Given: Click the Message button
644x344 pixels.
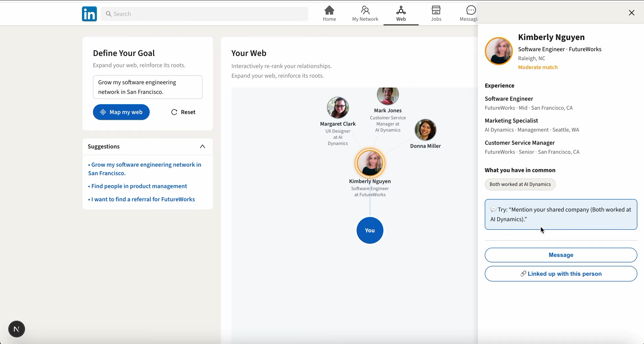Looking at the screenshot, I should pyautogui.click(x=560, y=255).
